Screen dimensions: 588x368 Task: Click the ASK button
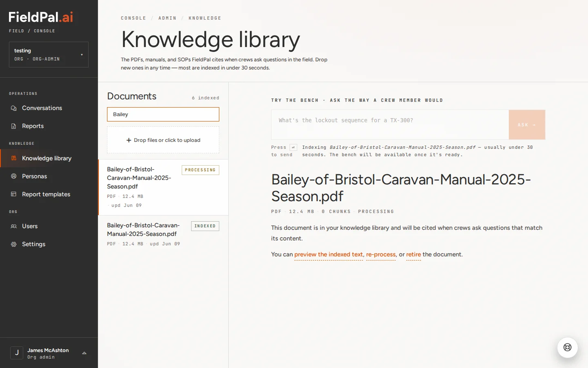(527, 125)
